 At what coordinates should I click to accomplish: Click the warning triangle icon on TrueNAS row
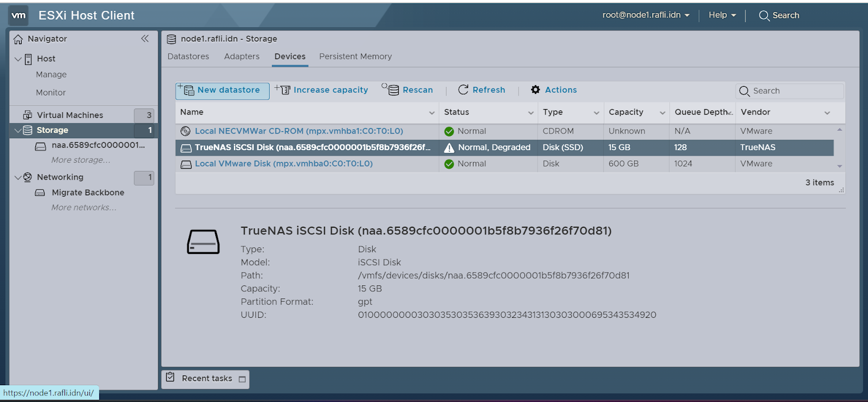[x=449, y=148]
